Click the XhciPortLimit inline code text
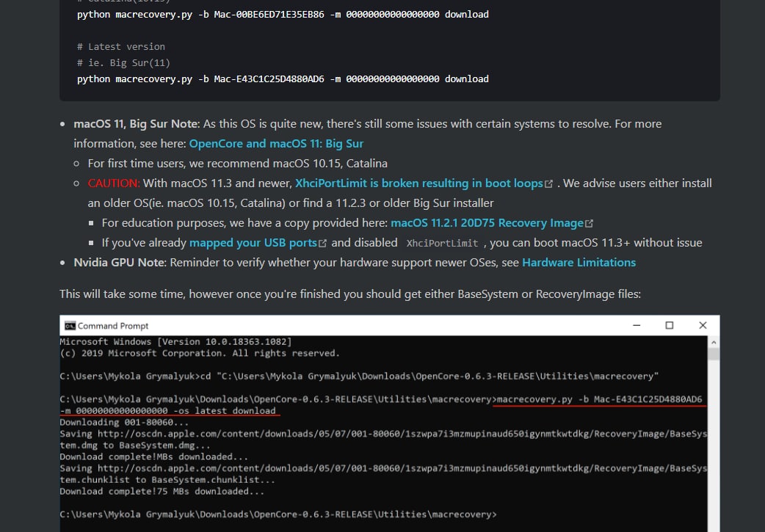Image resolution: width=765 pixels, height=532 pixels. tap(442, 244)
